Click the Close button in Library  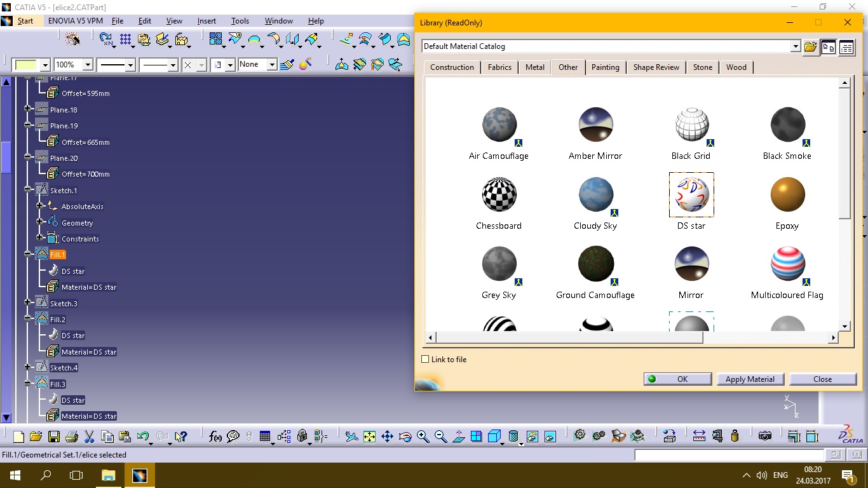click(x=822, y=379)
